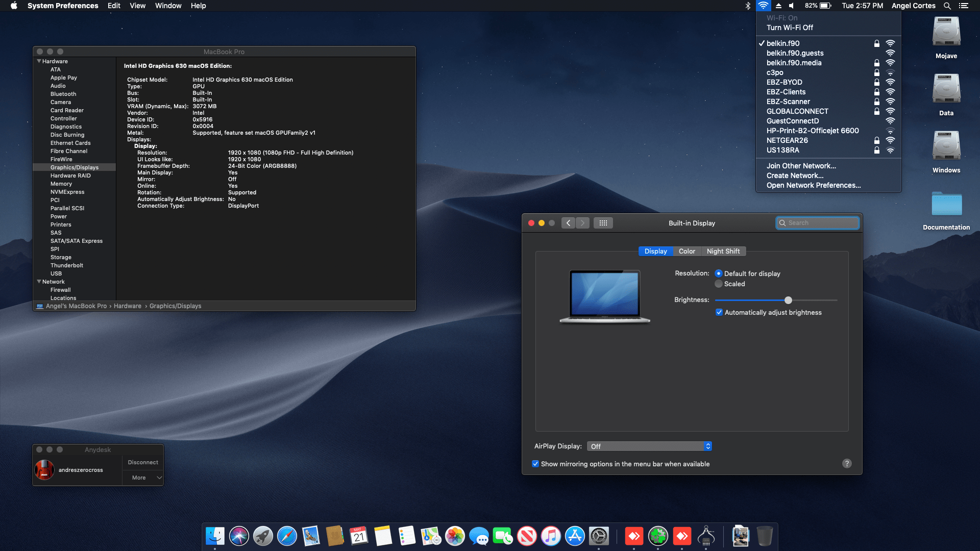Open the AirPlay Display dropdown
Screen dimensions: 980x551
point(649,446)
